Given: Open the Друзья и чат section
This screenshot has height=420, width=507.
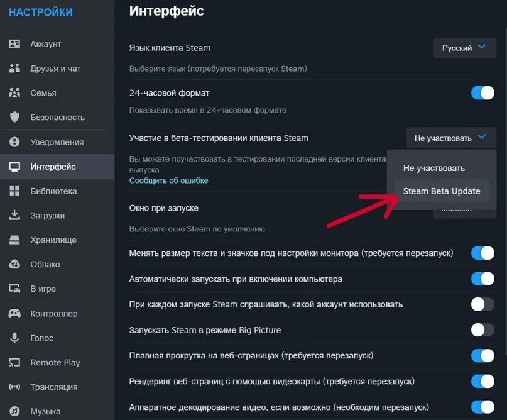Looking at the screenshot, I should 57,69.
